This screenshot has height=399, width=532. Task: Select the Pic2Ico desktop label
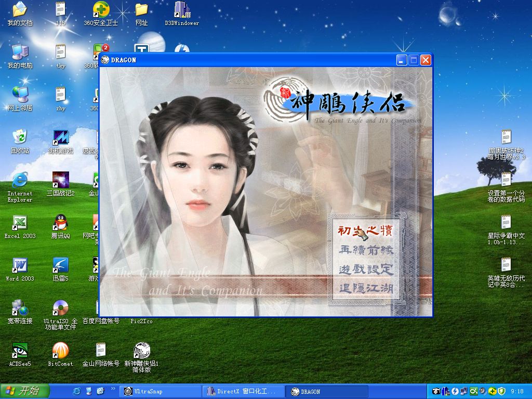(x=141, y=321)
